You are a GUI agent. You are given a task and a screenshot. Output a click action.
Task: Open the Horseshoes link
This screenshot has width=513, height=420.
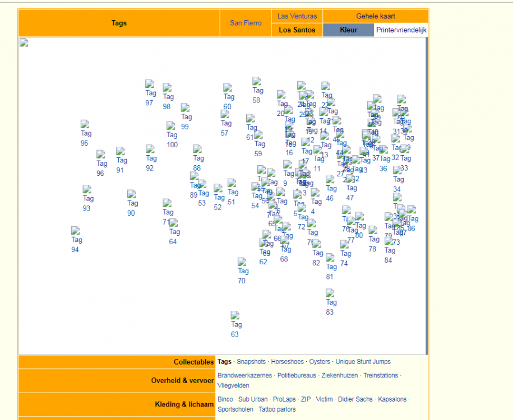pos(287,362)
